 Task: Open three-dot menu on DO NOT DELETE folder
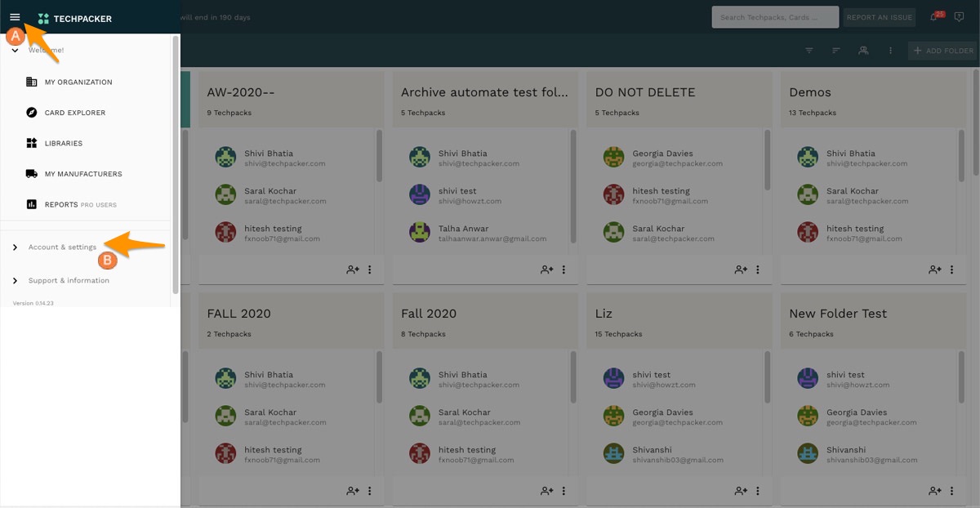(x=758, y=270)
